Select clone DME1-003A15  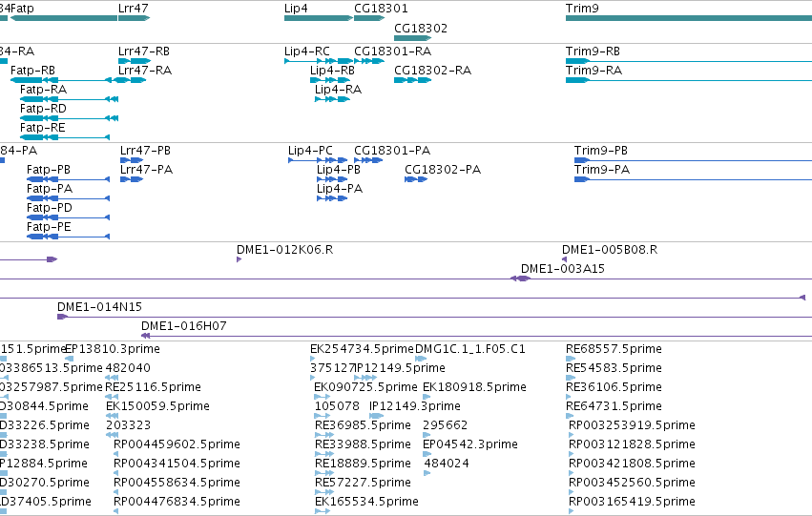[521, 279]
